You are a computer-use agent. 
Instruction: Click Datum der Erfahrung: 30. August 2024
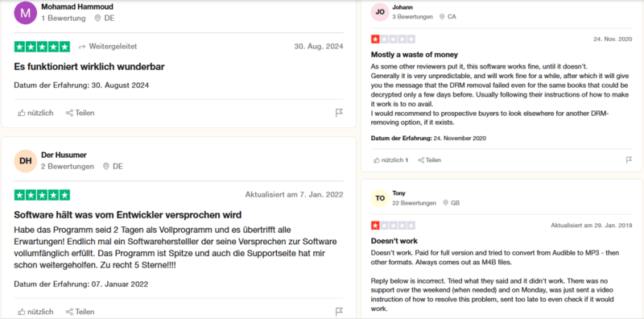pos(81,85)
